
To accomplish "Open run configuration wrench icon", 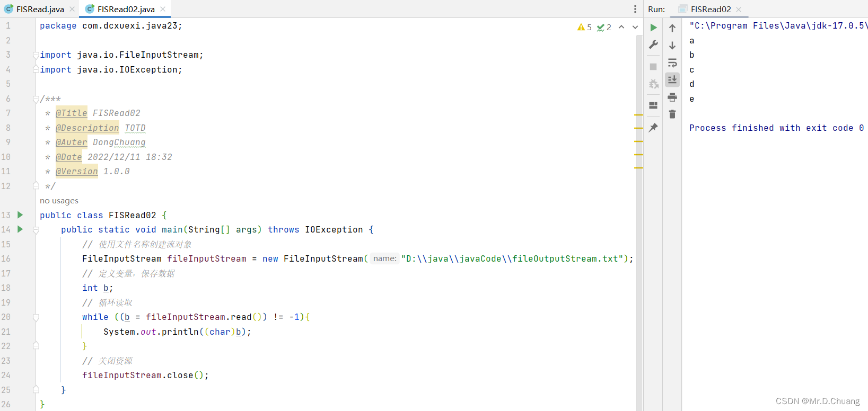I will pyautogui.click(x=653, y=44).
